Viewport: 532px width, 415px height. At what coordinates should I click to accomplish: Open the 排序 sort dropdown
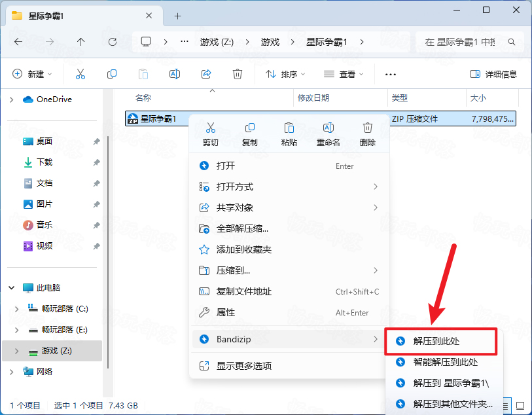[285, 74]
